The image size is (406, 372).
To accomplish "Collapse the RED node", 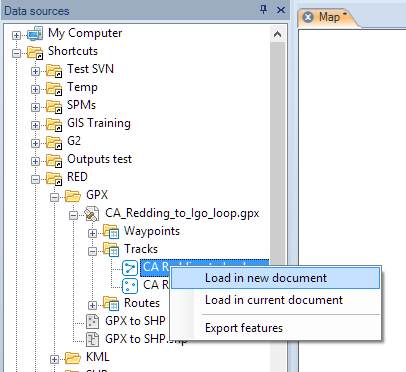I will click(x=35, y=179).
